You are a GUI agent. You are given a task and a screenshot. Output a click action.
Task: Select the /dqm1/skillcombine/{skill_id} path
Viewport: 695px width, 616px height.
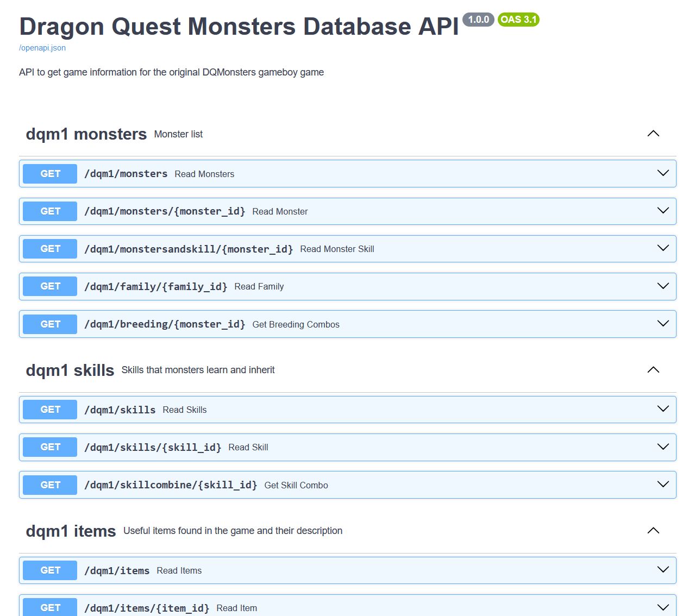(x=171, y=485)
